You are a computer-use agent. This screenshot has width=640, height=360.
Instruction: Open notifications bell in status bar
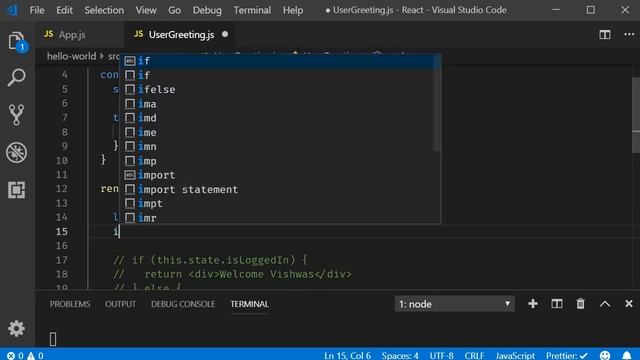click(x=627, y=356)
